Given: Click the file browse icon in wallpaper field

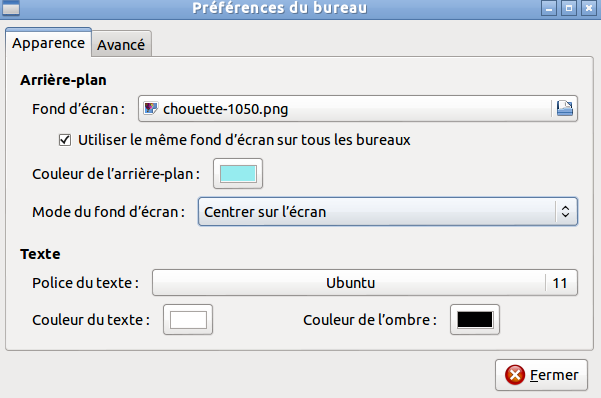Looking at the screenshot, I should 565,109.
